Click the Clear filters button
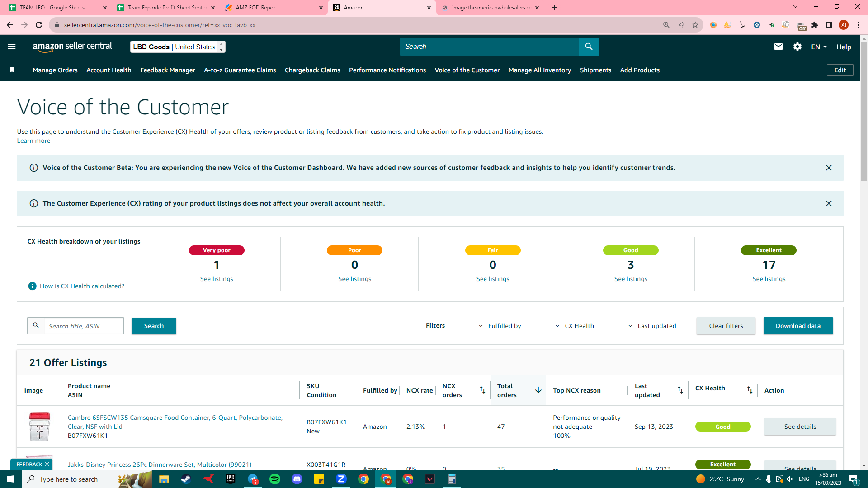 [726, 326]
